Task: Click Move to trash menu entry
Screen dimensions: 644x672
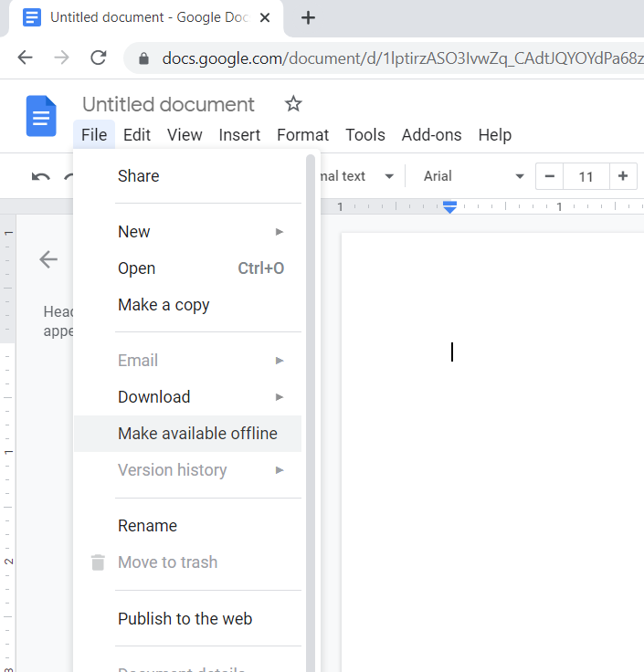Action: tap(187, 562)
